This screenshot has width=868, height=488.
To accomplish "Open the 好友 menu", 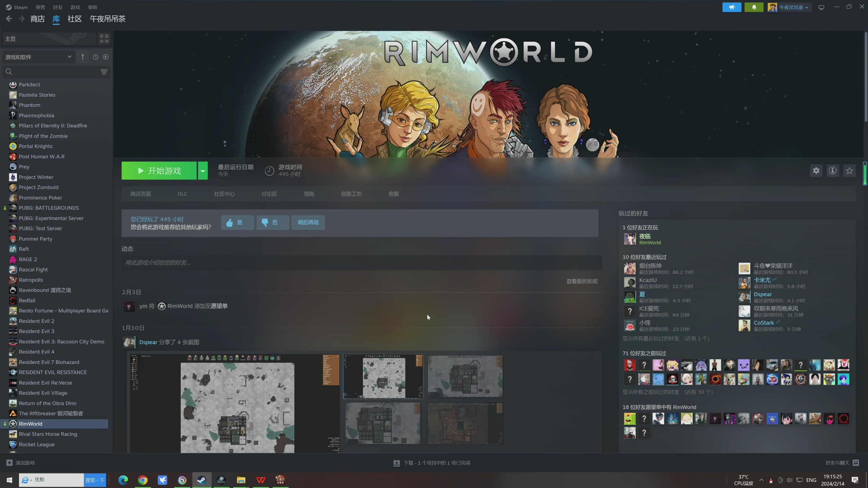I will click(58, 7).
